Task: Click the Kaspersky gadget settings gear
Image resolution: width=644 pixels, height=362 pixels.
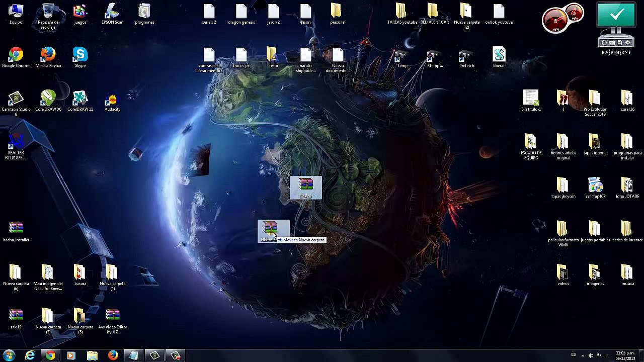Action: 628,43
